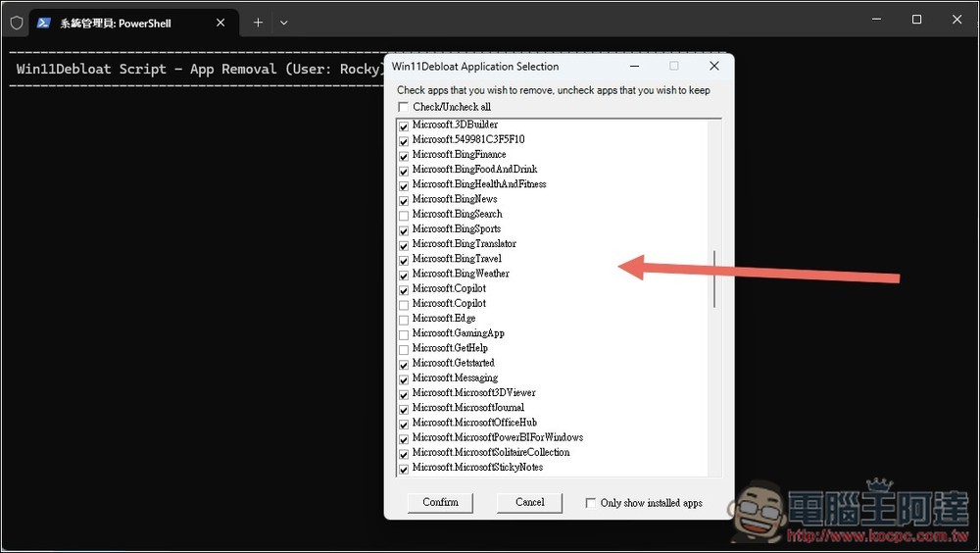Screen dimensions: 980x553
Task: Check Microsoft.GetHelp for removal
Action: 404,350
